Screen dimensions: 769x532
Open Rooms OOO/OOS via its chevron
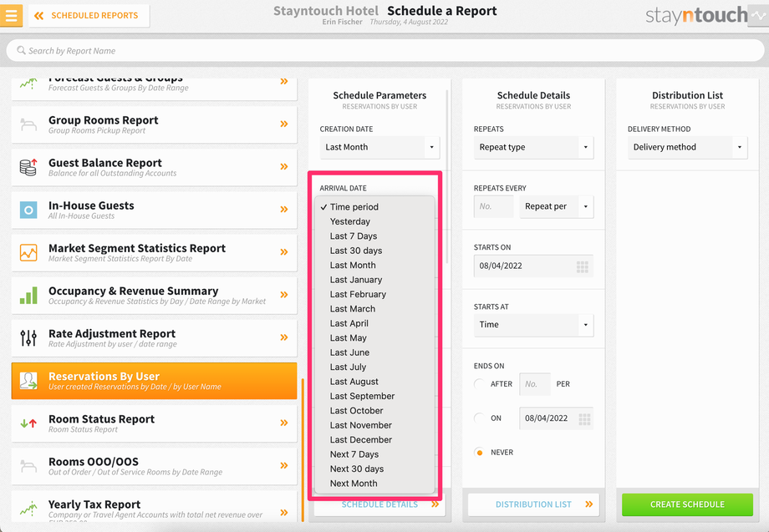284,465
